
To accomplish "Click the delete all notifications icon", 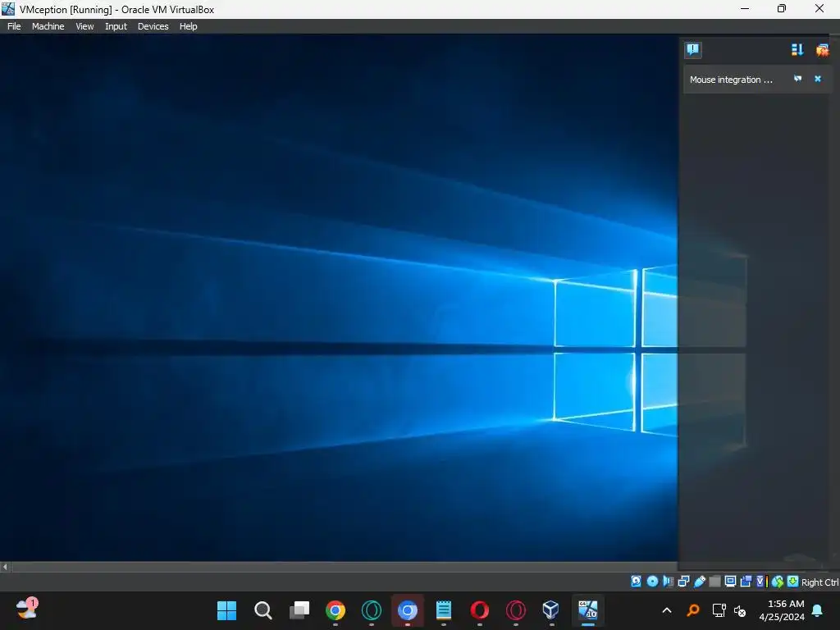I will tap(822, 50).
